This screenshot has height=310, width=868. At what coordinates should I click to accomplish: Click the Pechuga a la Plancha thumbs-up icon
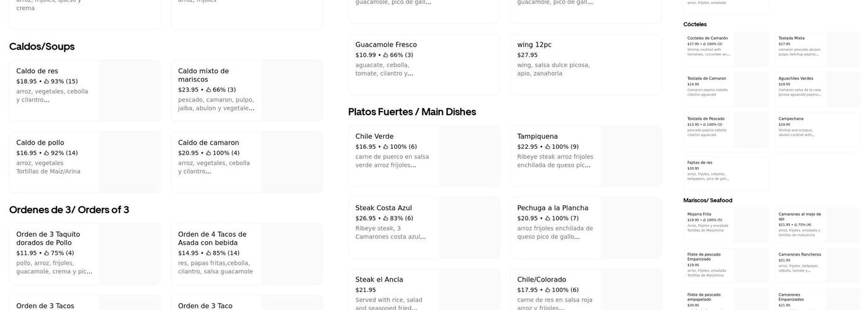tap(547, 218)
